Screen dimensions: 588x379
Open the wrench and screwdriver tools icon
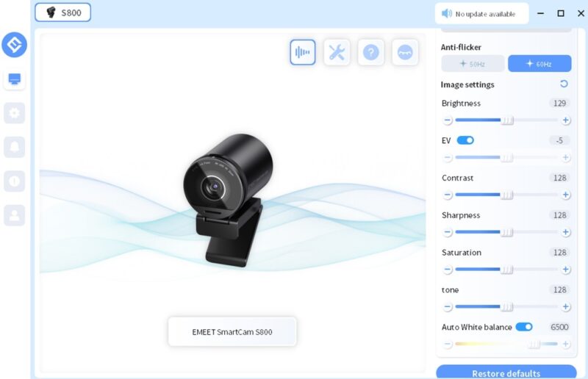pos(337,52)
